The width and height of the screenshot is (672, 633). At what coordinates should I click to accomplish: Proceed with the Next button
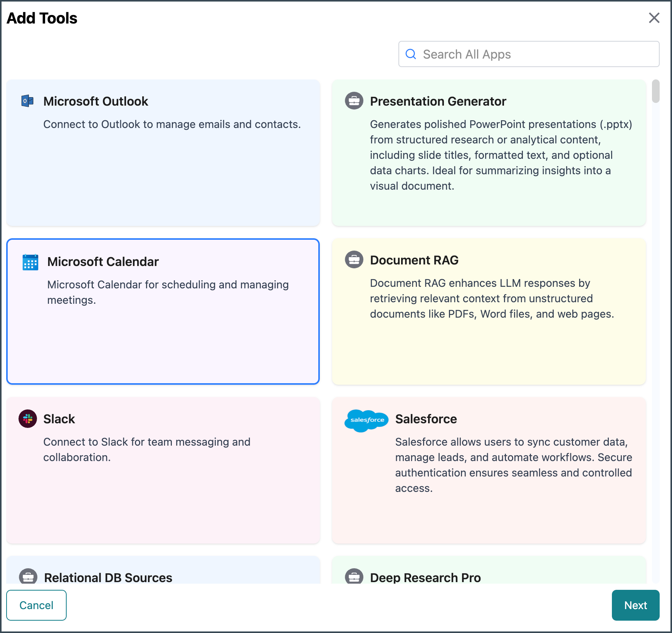(x=635, y=605)
